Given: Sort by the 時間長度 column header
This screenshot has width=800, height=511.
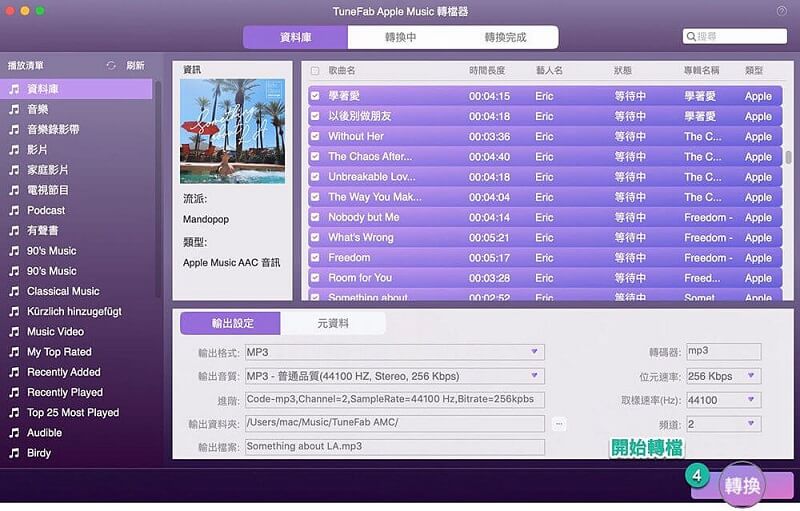Looking at the screenshot, I should 487,70.
